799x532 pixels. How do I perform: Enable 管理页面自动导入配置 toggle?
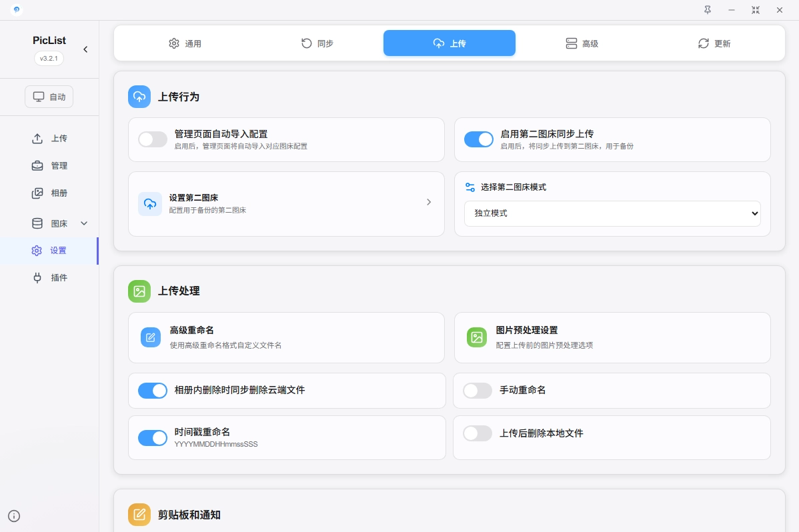click(153, 139)
